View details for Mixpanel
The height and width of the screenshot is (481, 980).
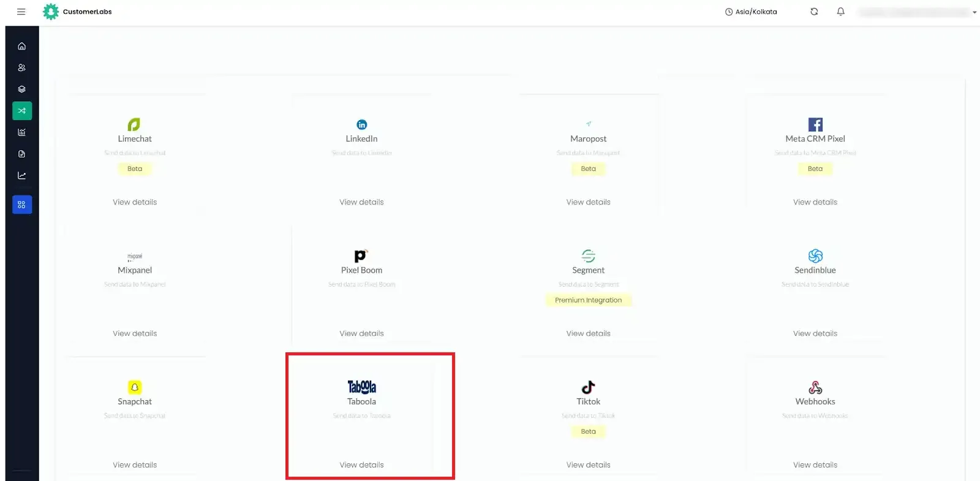point(135,333)
